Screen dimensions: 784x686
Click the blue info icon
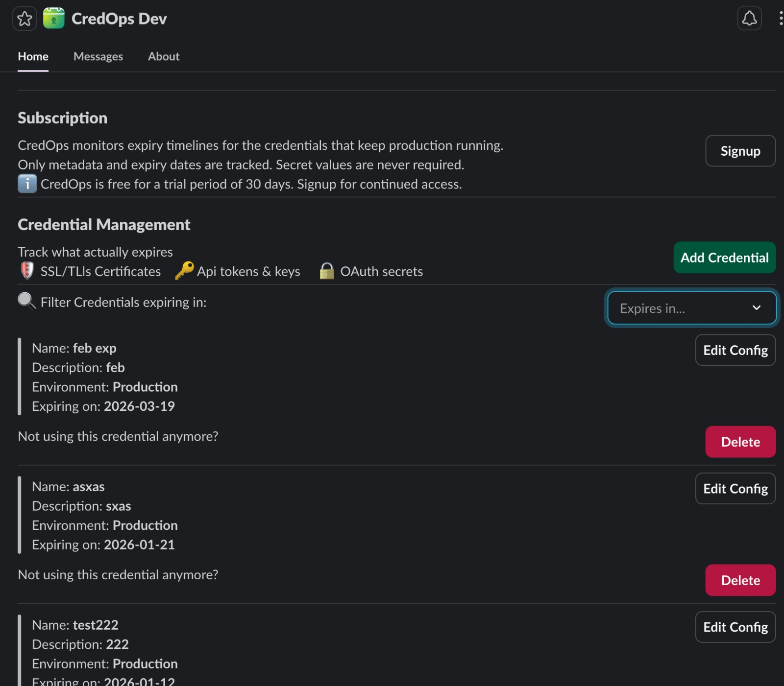tap(27, 184)
